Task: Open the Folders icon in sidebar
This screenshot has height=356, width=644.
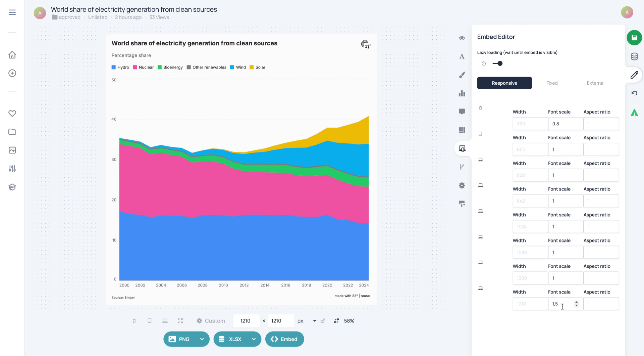Action: click(12, 132)
